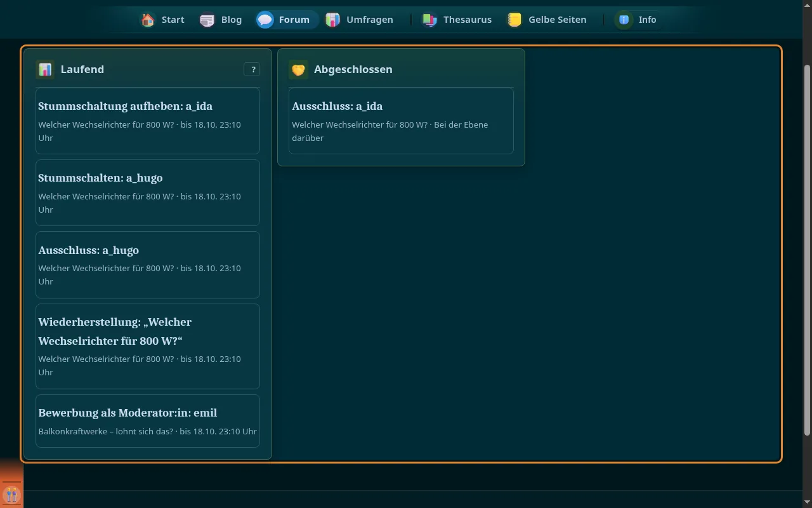The width and height of the screenshot is (812, 508).
Task: Open the question mark help button
Action: [x=252, y=69]
